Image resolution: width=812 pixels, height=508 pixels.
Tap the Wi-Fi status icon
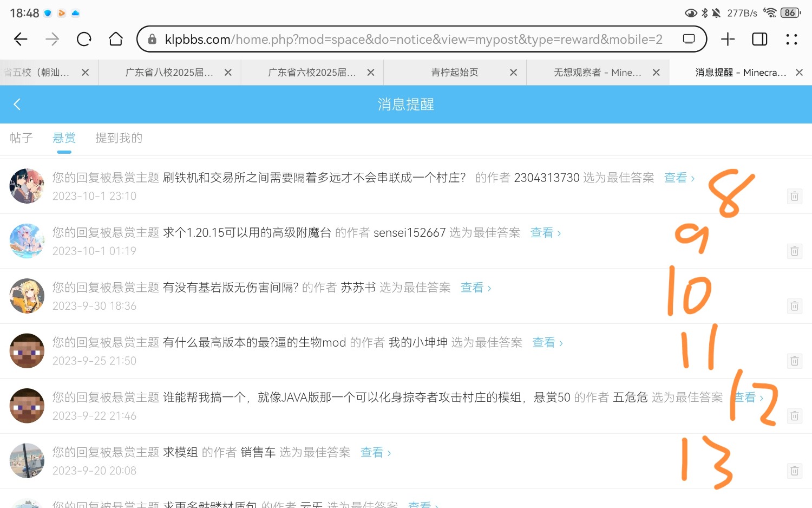coord(770,12)
